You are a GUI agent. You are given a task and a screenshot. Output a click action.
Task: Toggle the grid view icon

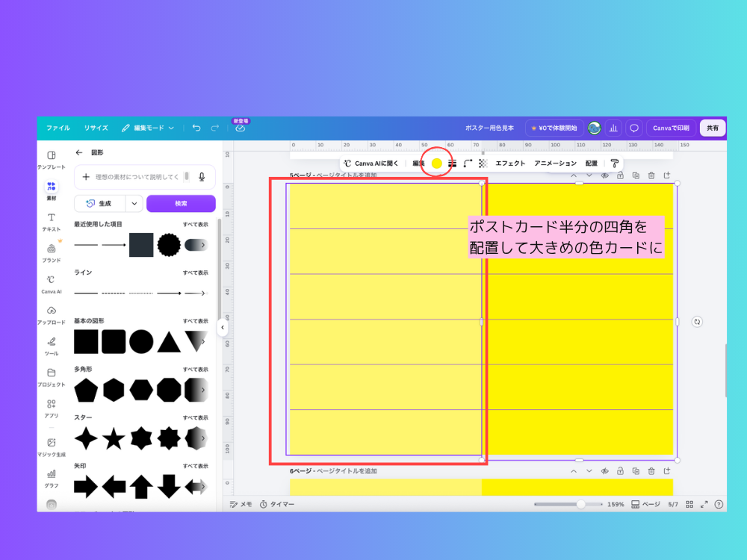[689, 504]
